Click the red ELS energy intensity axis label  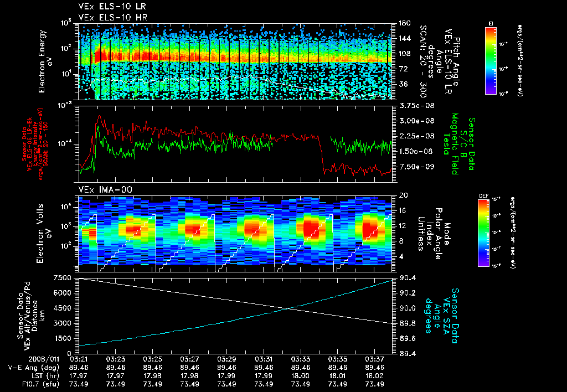[x=35, y=144]
